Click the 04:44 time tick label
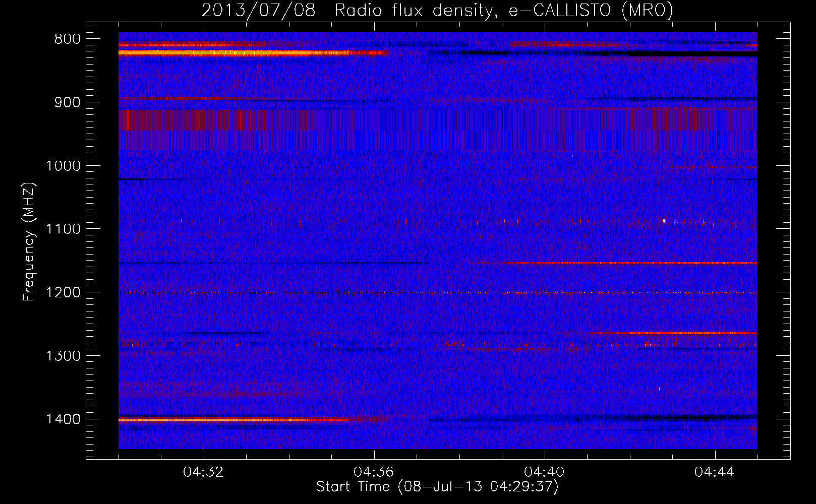Image resolution: width=816 pixels, height=504 pixels. 715,472
